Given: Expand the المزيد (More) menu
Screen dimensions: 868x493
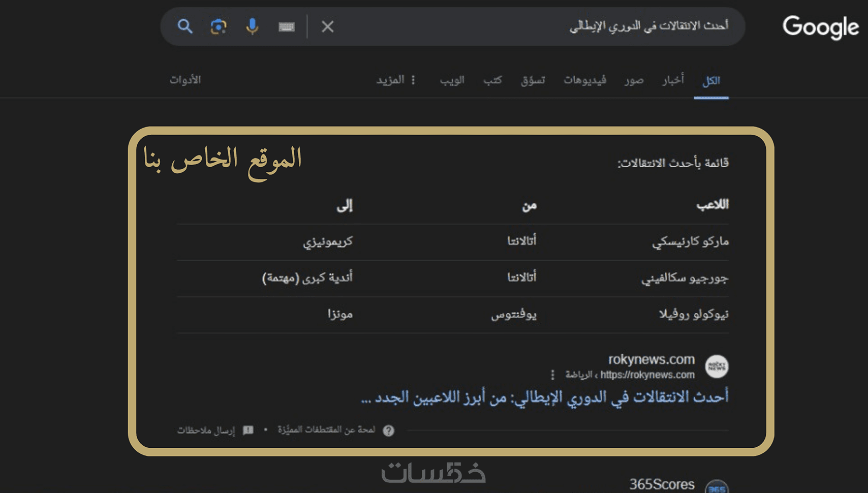Looking at the screenshot, I should point(396,80).
